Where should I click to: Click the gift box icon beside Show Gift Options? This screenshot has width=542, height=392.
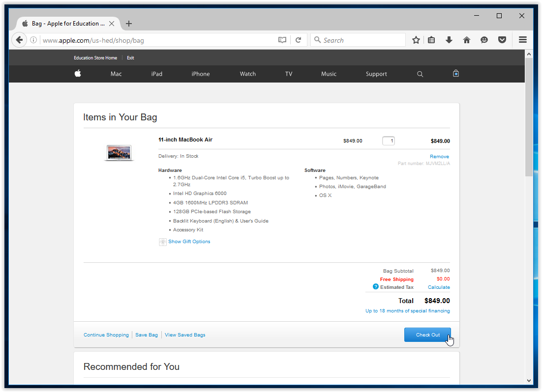tap(162, 242)
